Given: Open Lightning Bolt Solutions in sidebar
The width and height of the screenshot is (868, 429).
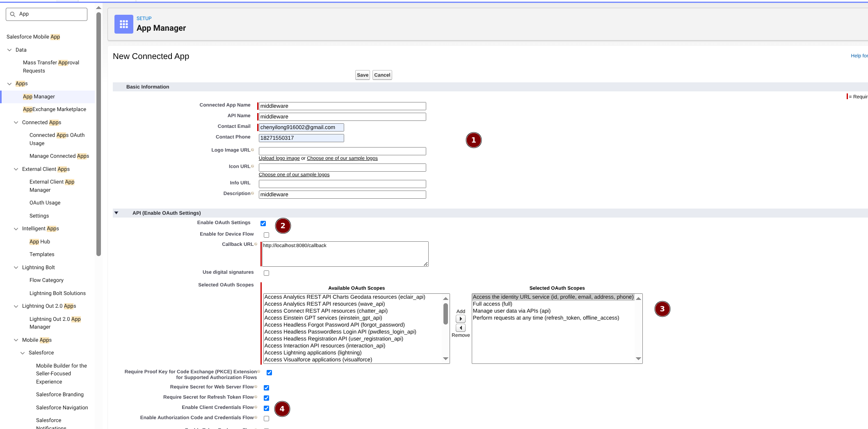Looking at the screenshot, I should coord(57,293).
